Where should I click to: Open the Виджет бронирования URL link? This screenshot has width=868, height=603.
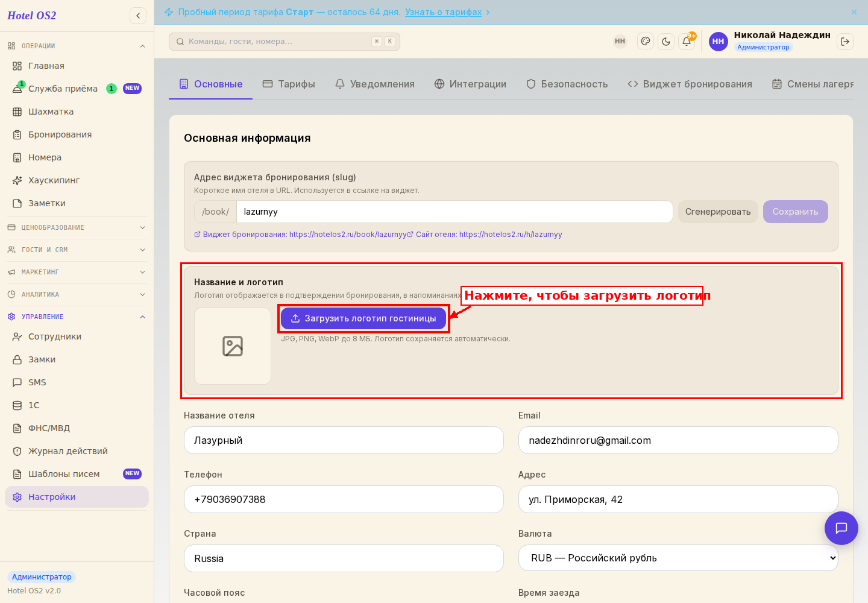click(300, 235)
